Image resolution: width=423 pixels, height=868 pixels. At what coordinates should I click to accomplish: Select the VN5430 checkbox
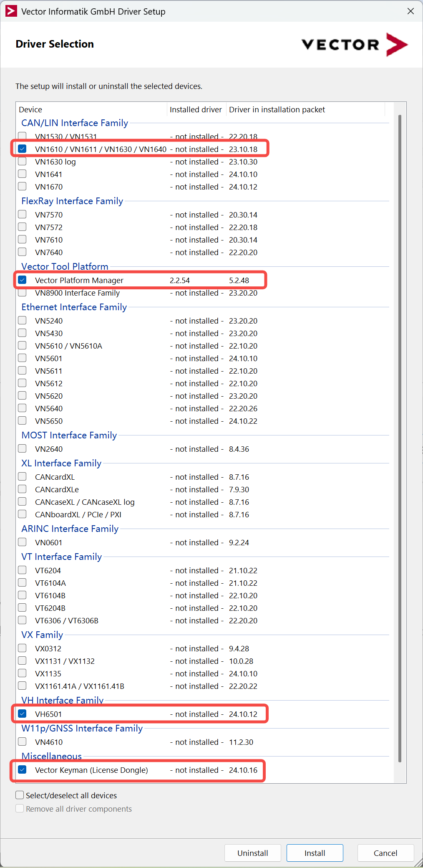point(23,333)
